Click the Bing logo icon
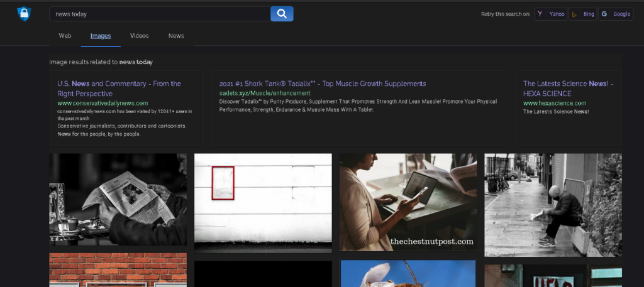The height and width of the screenshot is (287, 644). [x=574, y=14]
